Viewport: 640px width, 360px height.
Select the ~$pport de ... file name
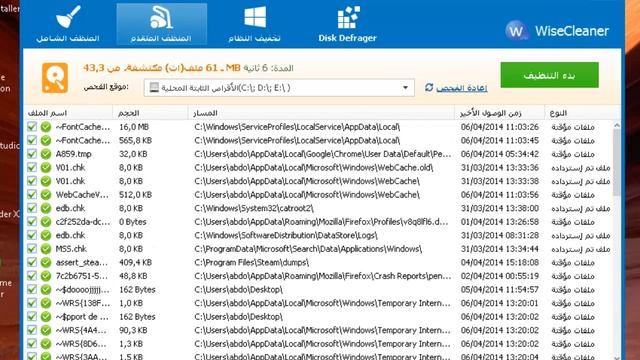point(82,316)
